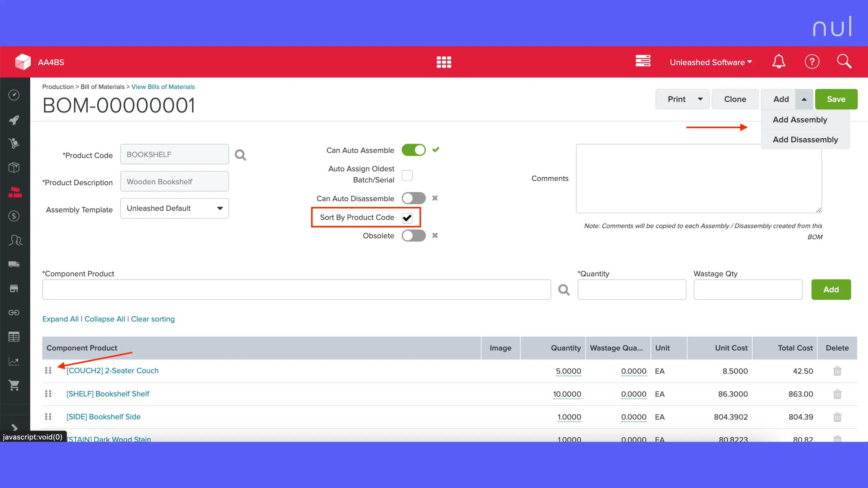Toggle the Obsolete switch on

pos(414,235)
